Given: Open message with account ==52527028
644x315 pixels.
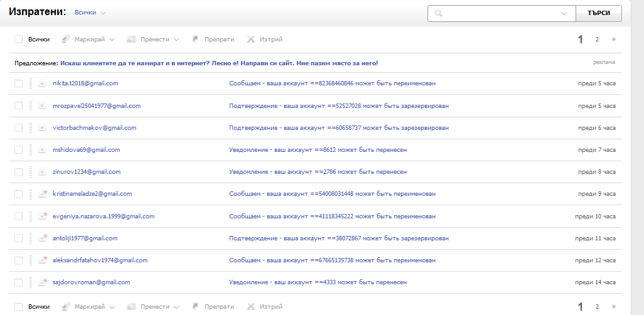Looking at the screenshot, I should point(339,105).
